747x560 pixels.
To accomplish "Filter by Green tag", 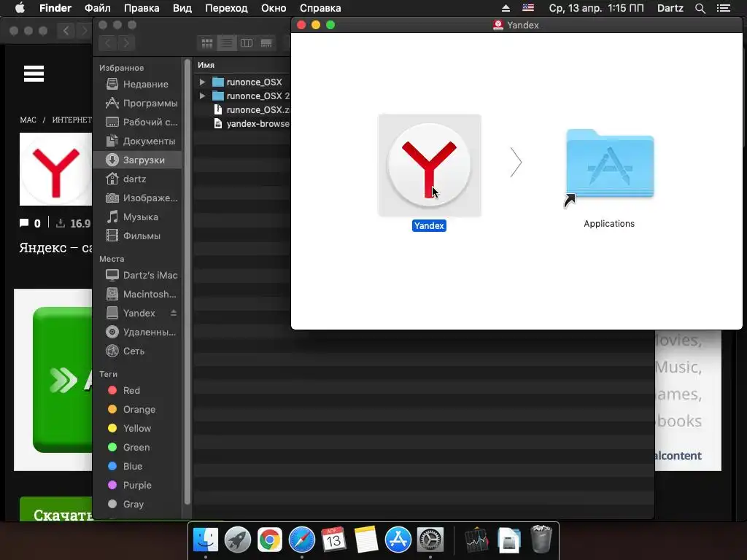I will pos(137,448).
